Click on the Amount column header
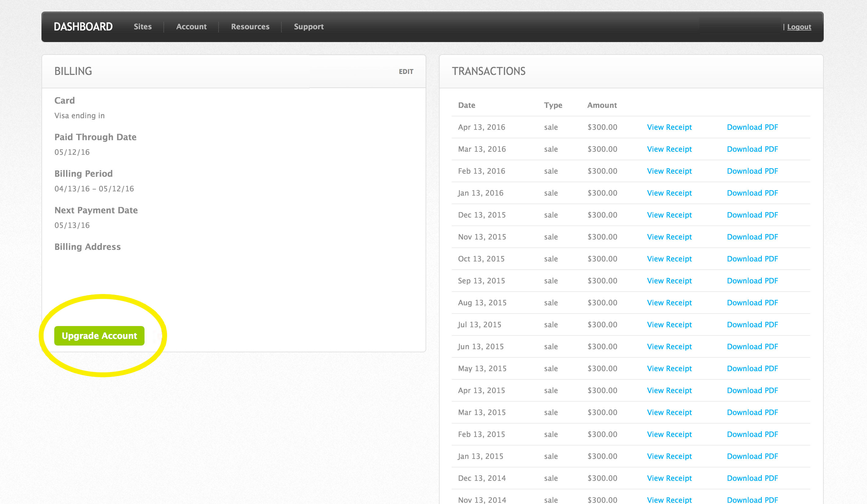 (x=602, y=105)
